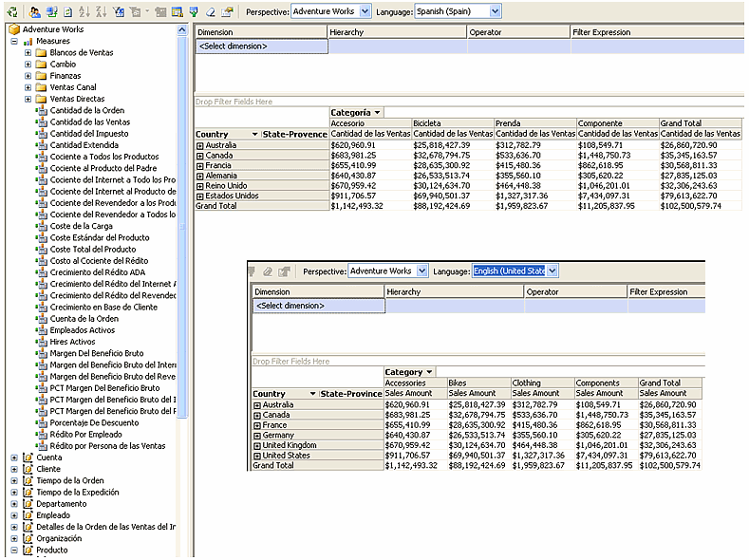Open the Spanish (Spain) language dropdown
Screen dimensions: 749x560
click(x=495, y=11)
